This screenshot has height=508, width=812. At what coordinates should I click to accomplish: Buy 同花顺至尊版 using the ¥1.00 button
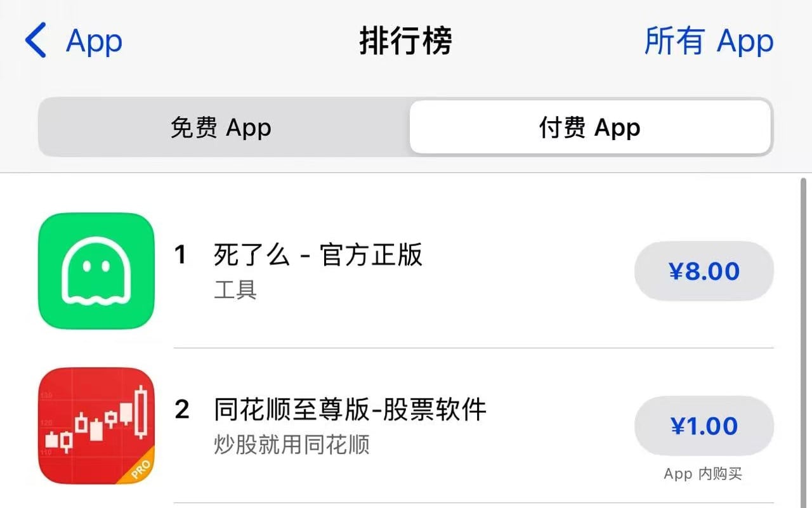[x=704, y=426]
